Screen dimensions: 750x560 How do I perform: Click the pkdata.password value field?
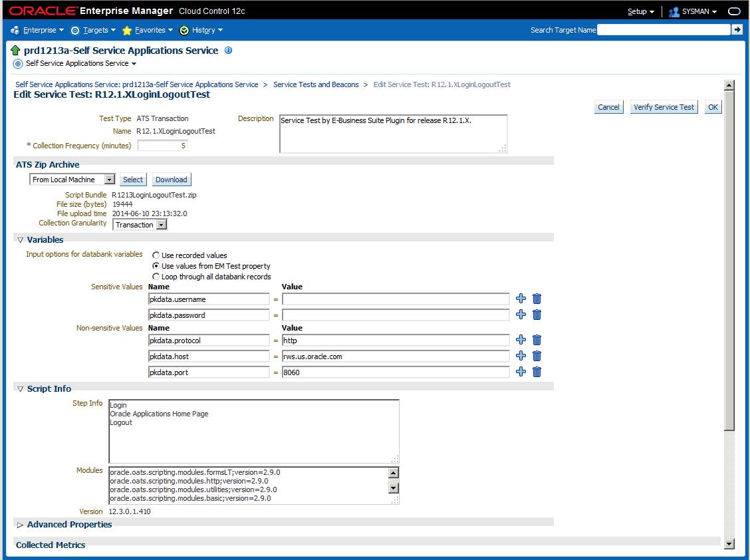396,315
